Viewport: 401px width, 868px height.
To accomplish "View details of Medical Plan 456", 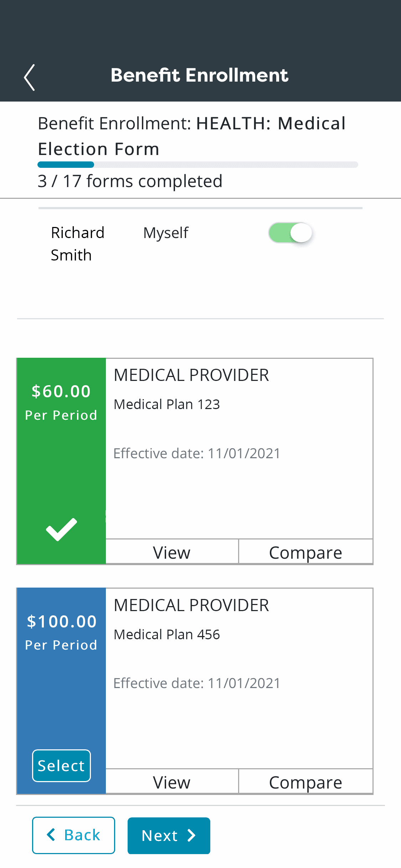I will point(172,782).
